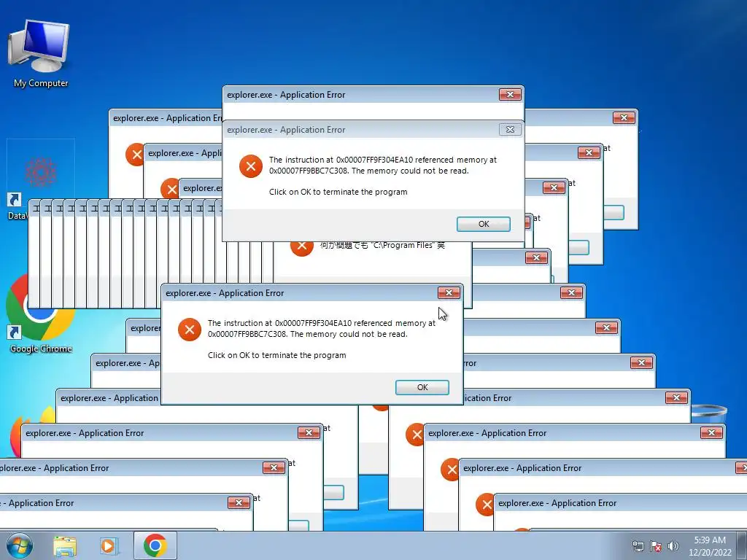The image size is (747, 560).
Task: Click the greyed 'explorer.exe - Application Error' title text
Action: tap(286, 130)
